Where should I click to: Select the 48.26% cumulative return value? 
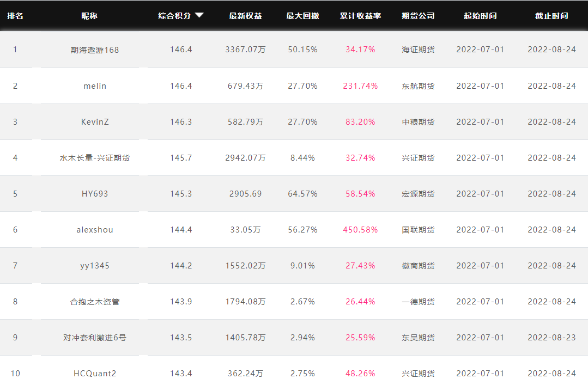(x=360, y=374)
